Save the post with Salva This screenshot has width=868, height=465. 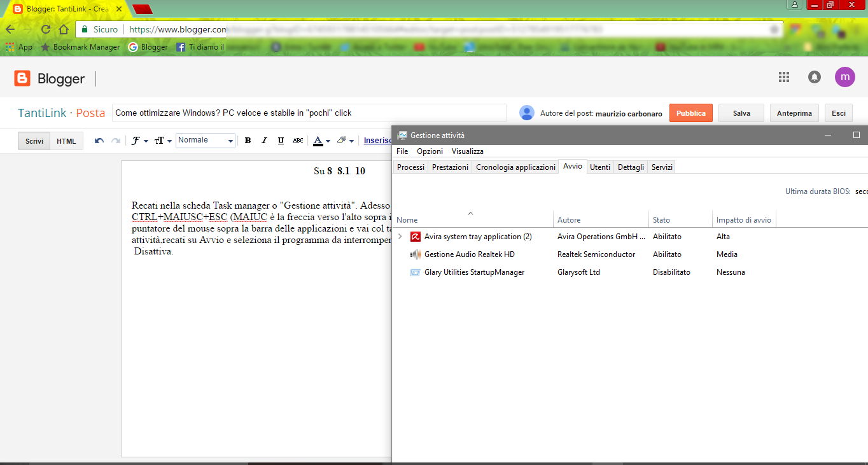pyautogui.click(x=741, y=113)
